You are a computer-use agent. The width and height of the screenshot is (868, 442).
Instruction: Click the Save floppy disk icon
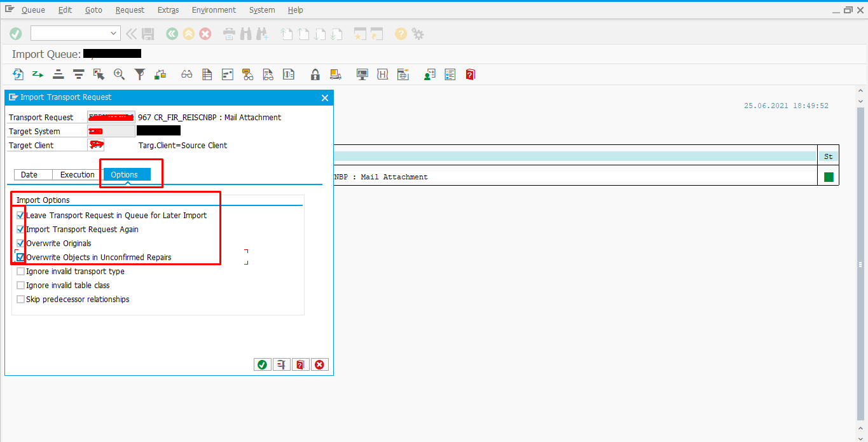(148, 34)
